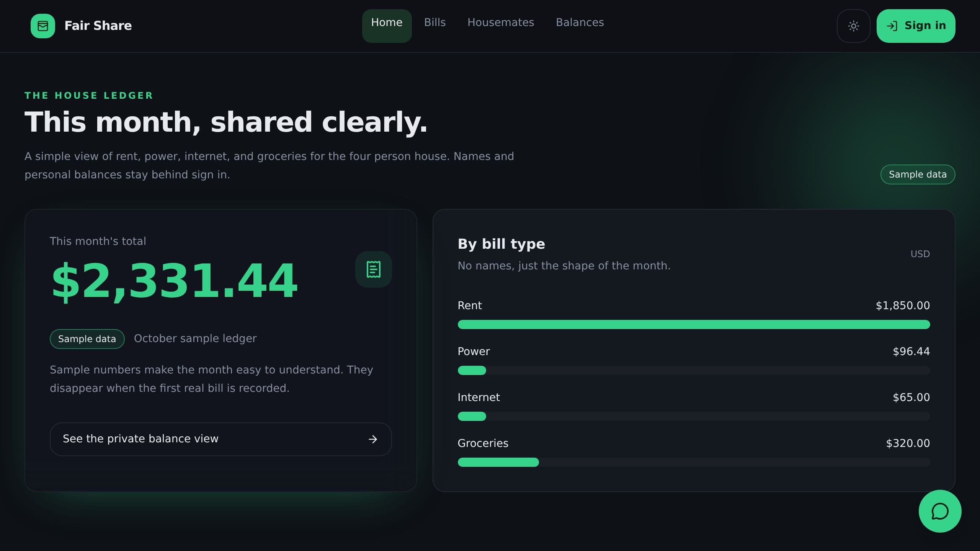The image size is (980, 551).
Task: Go to the Home tab
Action: coord(387,26)
